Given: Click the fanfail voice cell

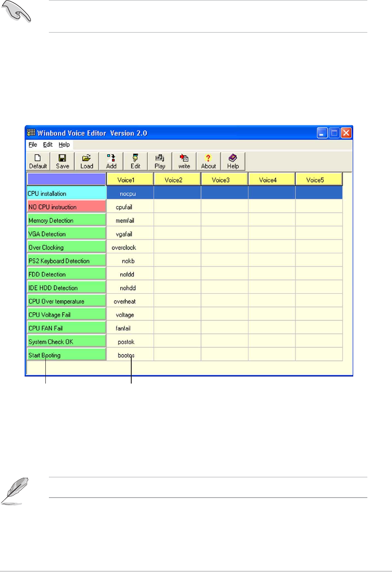Looking at the screenshot, I should tap(130, 328).
